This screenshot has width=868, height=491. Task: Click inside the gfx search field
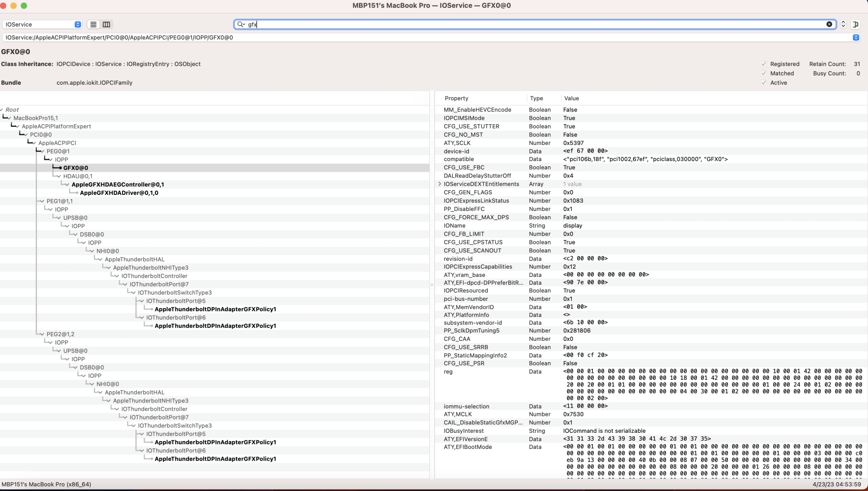[521, 24]
